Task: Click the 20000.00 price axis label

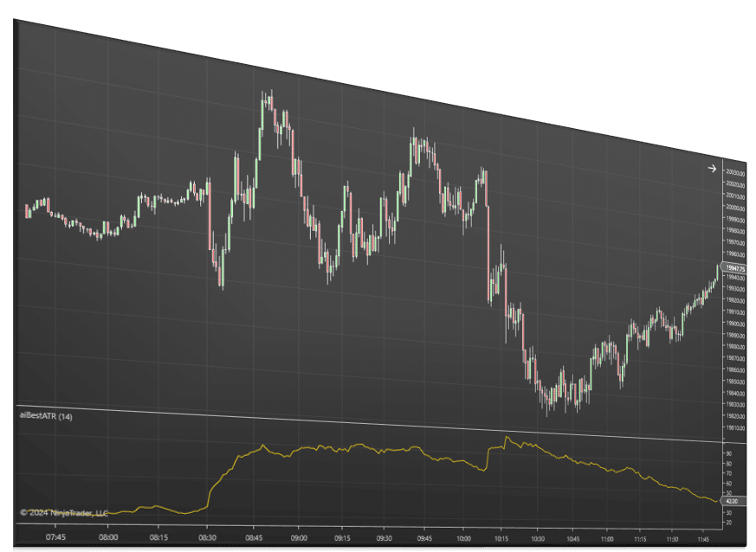Action: tap(735, 208)
